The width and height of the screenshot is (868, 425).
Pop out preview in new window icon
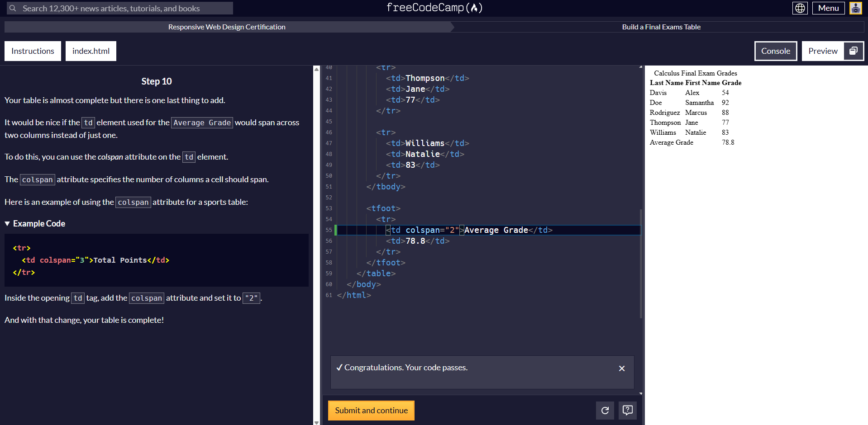(854, 51)
